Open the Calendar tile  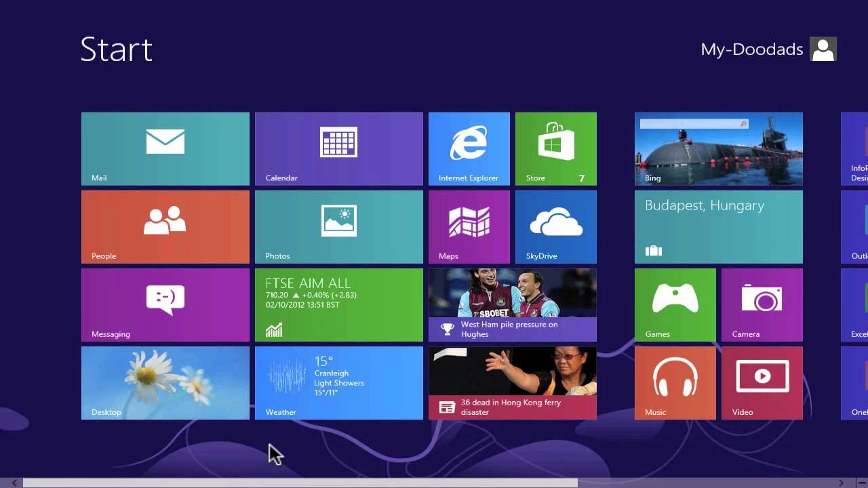(339, 148)
